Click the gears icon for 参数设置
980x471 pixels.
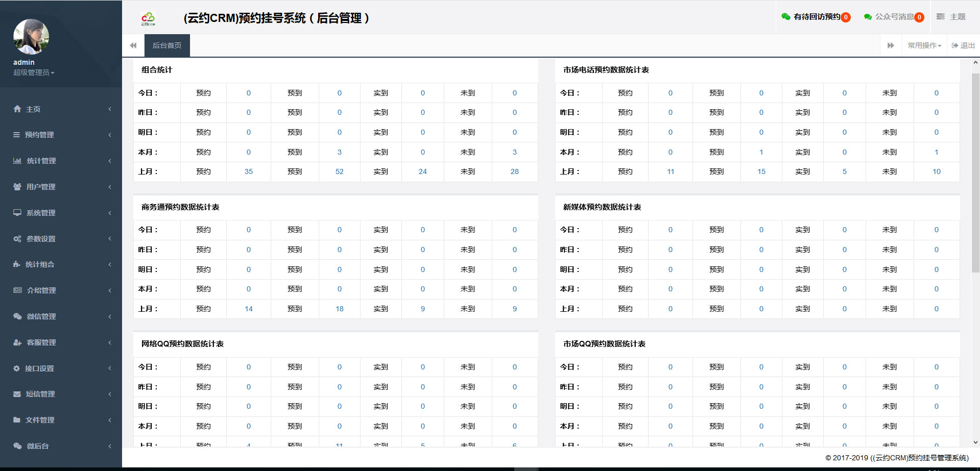[x=17, y=239]
